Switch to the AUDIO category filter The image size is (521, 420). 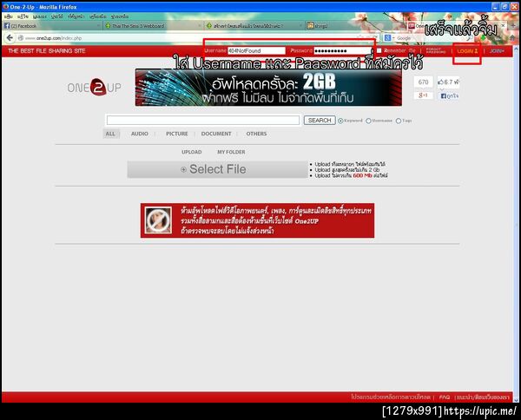(x=140, y=134)
